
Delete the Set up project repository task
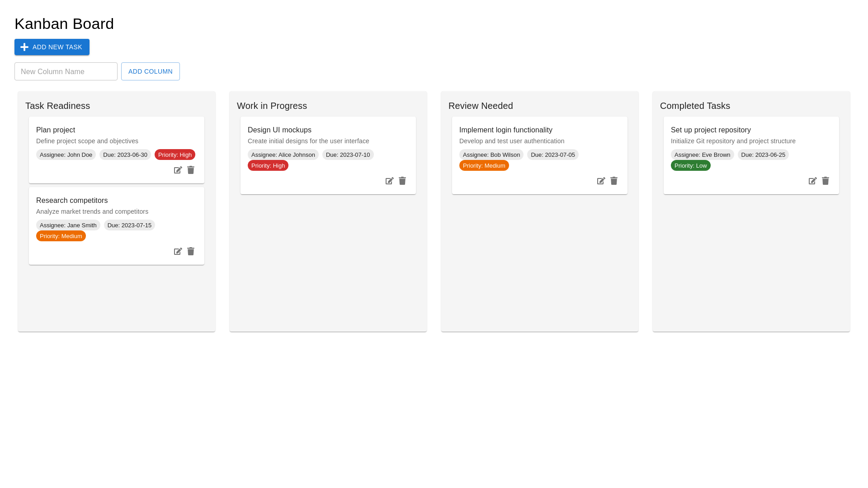825,181
